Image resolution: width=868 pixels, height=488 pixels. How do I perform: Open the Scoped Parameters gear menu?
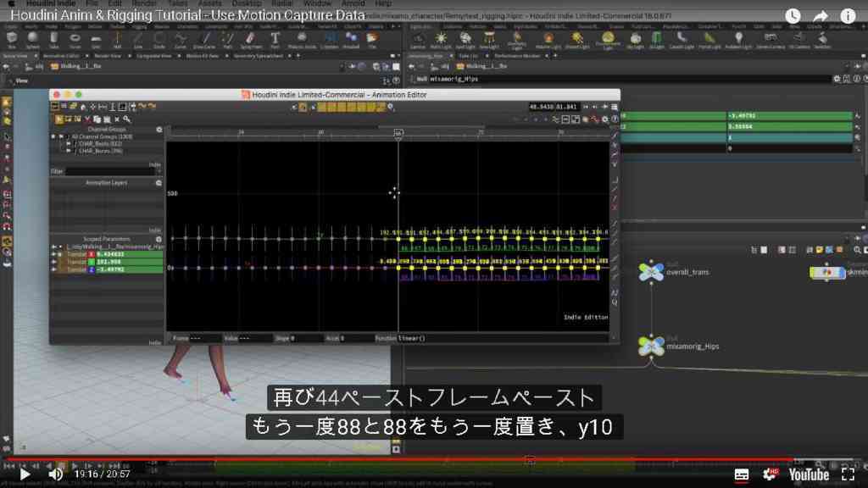(x=159, y=239)
